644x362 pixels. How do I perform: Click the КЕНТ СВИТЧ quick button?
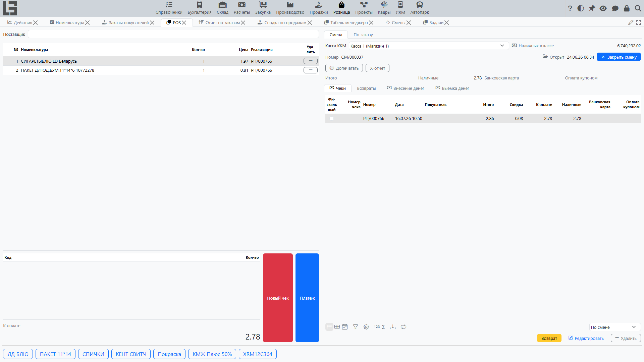pos(131,354)
